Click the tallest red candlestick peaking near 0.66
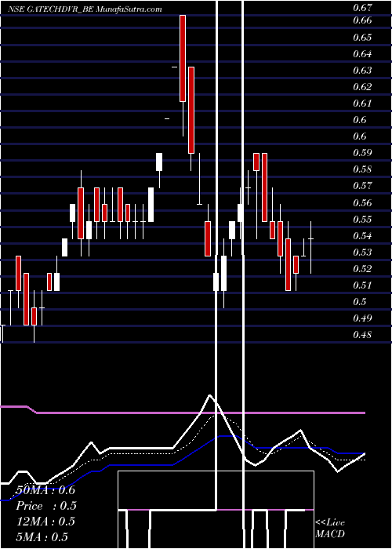Viewport: 392px width, 549px height. pyautogui.click(x=183, y=59)
